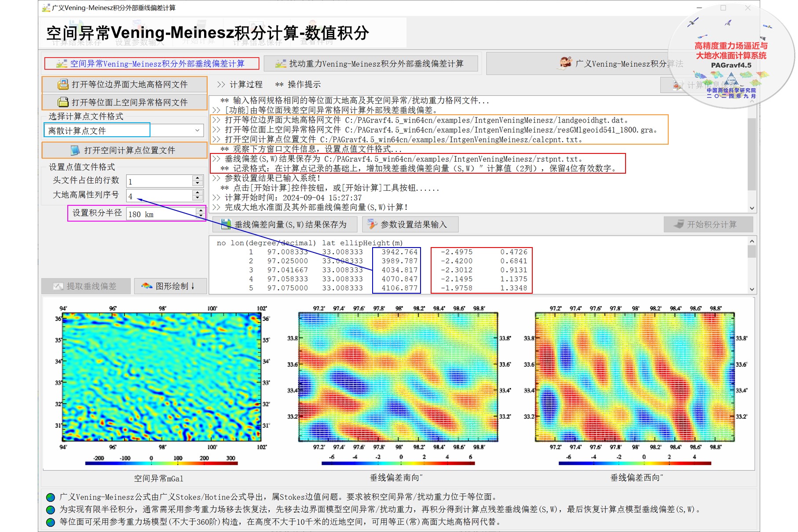Click the data table scroll-up arrow
The height and width of the screenshot is (532, 798).
(x=752, y=241)
